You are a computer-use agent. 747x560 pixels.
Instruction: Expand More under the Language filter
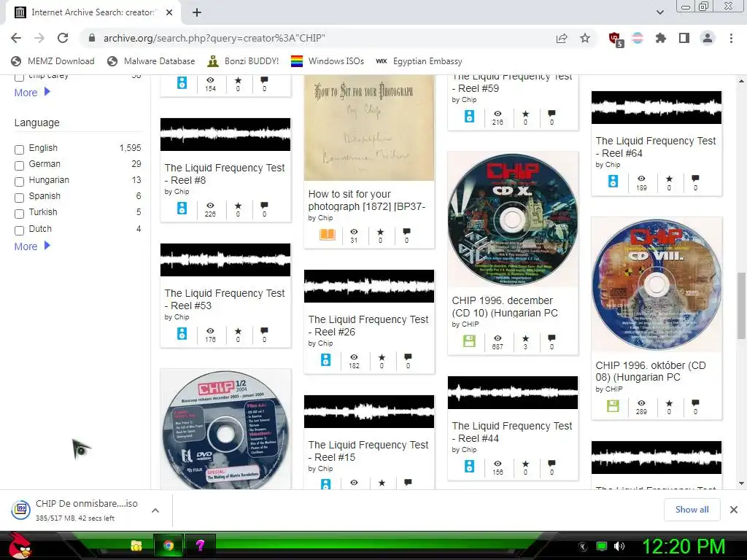(x=32, y=246)
